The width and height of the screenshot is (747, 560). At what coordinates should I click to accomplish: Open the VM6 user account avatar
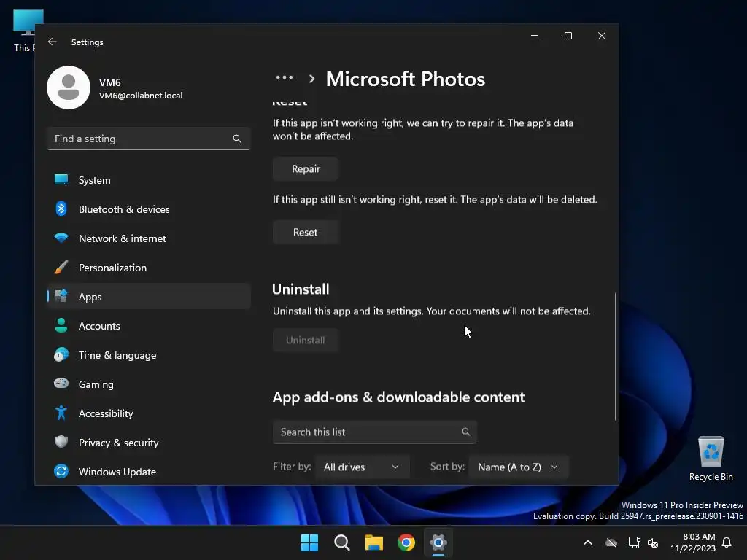(x=69, y=87)
